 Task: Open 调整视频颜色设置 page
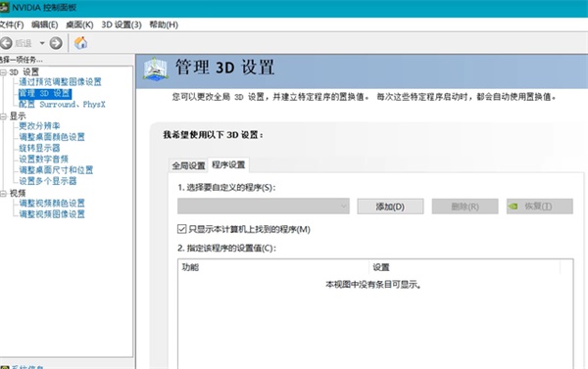pos(52,203)
